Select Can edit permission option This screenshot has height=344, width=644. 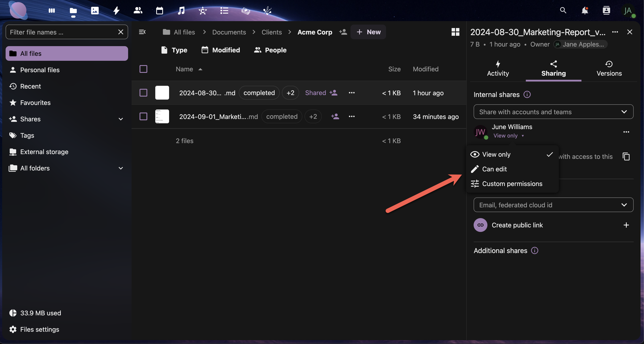pos(494,169)
